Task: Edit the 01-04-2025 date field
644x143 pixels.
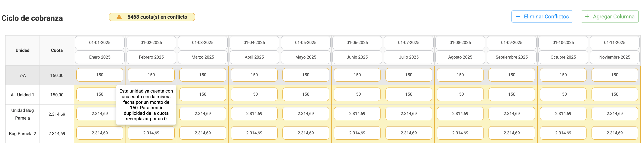Action: pyautogui.click(x=254, y=43)
